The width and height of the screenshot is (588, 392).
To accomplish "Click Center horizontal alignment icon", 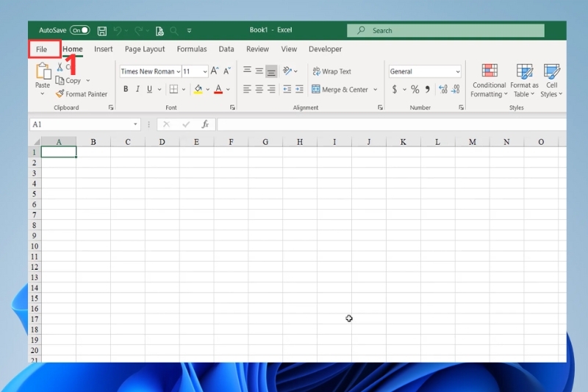I will pyautogui.click(x=259, y=89).
